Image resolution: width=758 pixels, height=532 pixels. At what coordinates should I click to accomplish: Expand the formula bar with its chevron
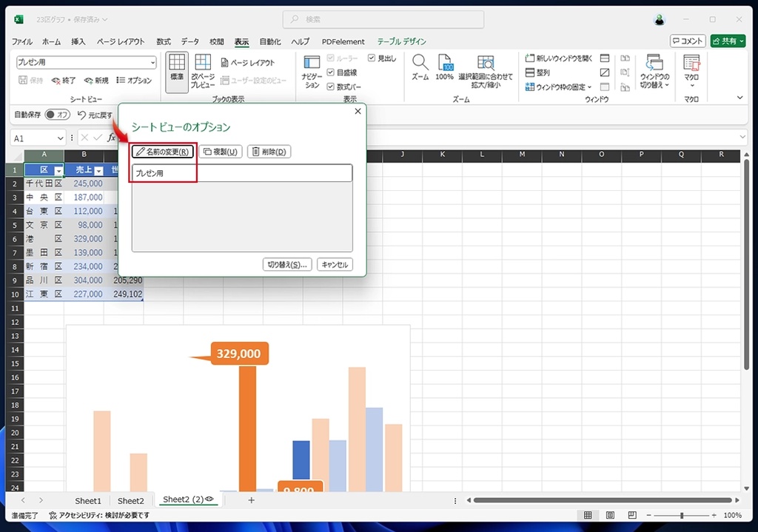tap(742, 137)
